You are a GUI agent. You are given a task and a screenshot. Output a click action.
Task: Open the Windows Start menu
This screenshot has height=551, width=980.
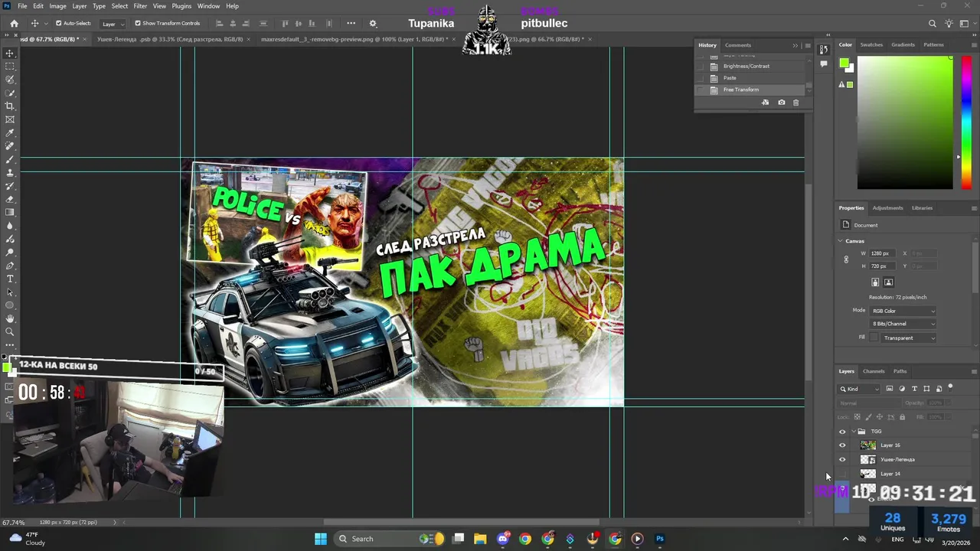[321, 539]
